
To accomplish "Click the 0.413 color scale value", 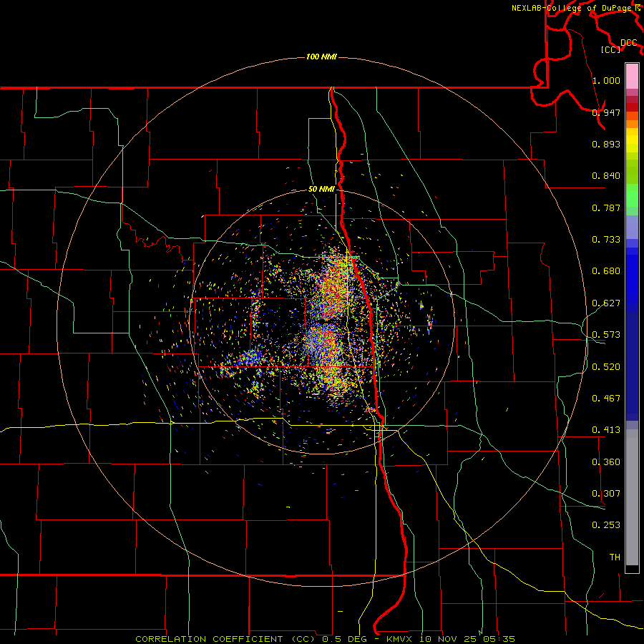I will 606,430.
